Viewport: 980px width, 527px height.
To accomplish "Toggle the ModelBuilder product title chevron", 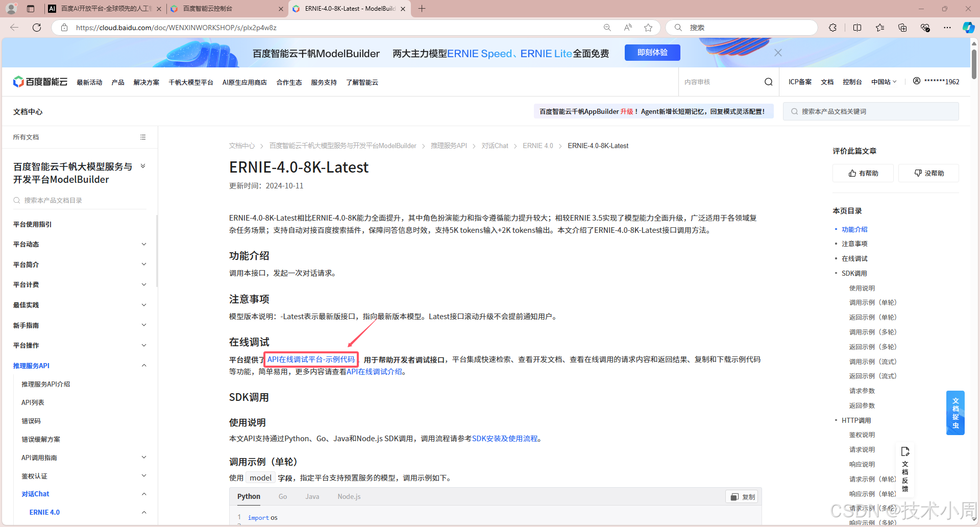I will coord(143,166).
